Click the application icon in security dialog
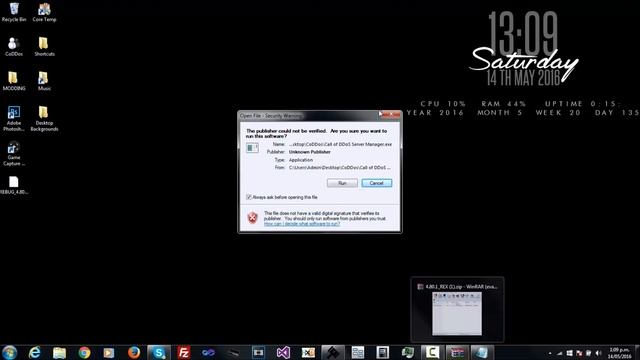This screenshot has height=360, width=640. coord(252,147)
